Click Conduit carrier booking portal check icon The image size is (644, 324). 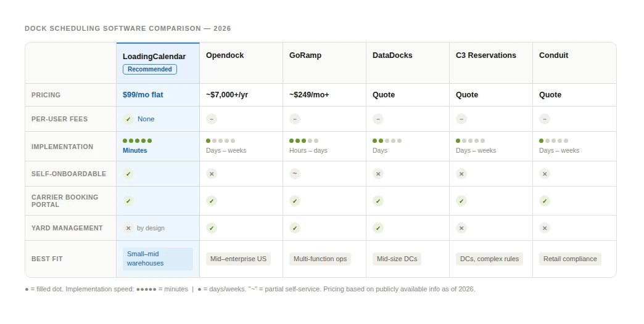(545, 201)
